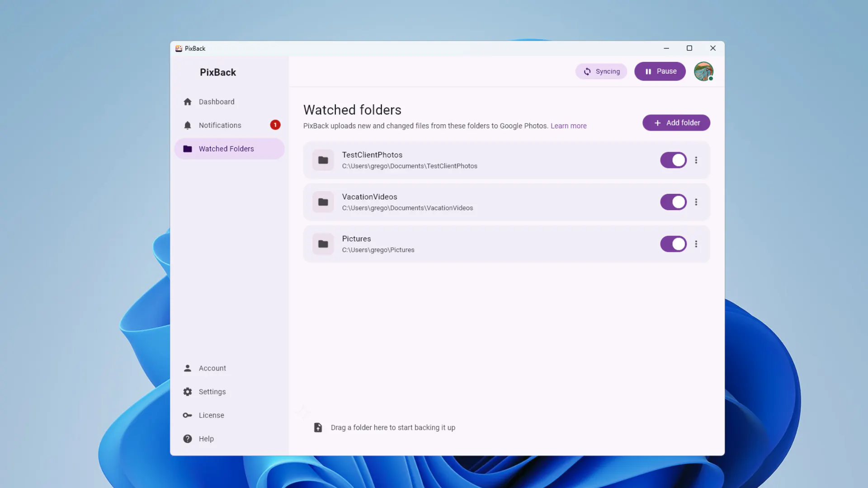Click the path C:\Users\grego\Pictures
Viewport: 868px width, 488px height.
click(x=378, y=250)
